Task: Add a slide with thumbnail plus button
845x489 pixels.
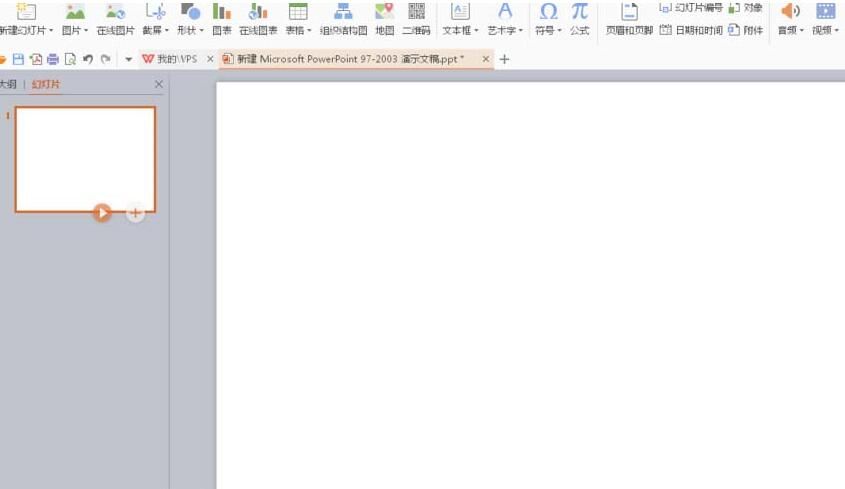Action: click(x=135, y=212)
